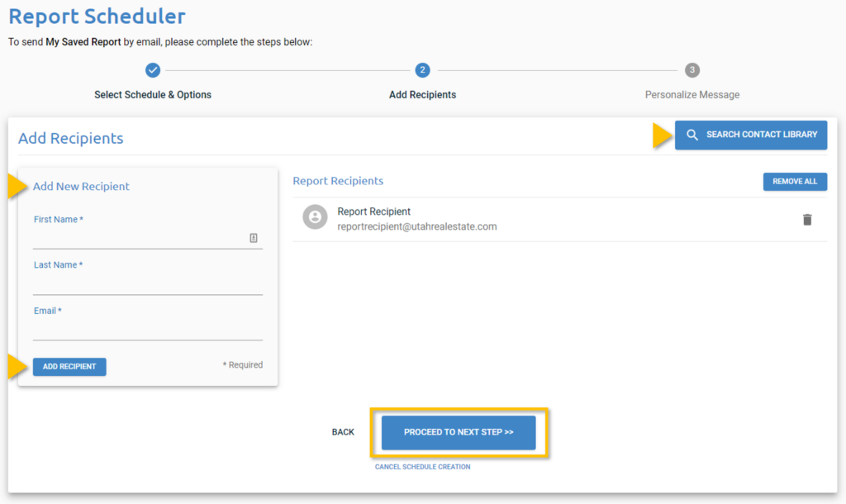Click the magnifier icon for contact search

click(x=692, y=135)
